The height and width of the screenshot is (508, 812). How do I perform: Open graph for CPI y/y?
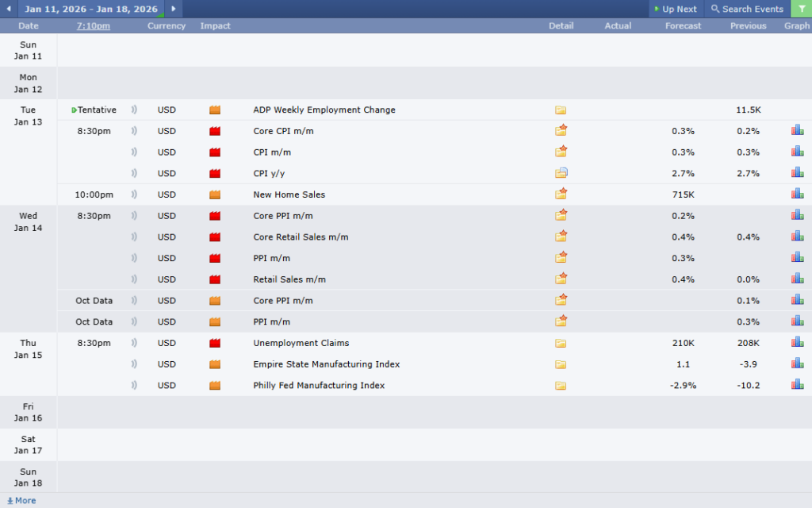pos(797,173)
